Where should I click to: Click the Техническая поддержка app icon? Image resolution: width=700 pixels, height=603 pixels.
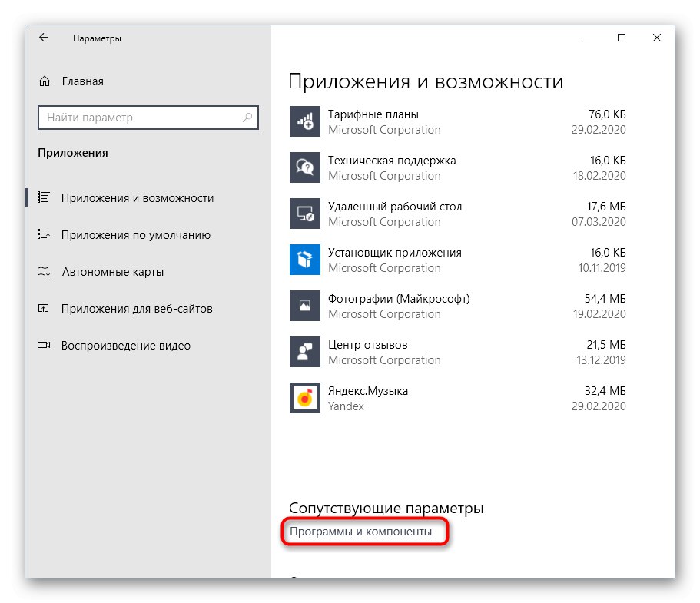pyautogui.click(x=304, y=167)
